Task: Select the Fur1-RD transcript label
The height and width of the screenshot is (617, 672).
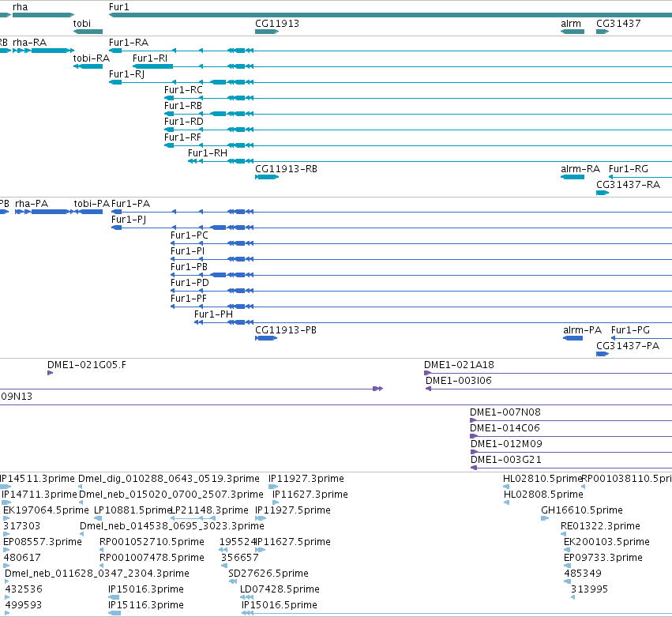Action: [x=184, y=122]
